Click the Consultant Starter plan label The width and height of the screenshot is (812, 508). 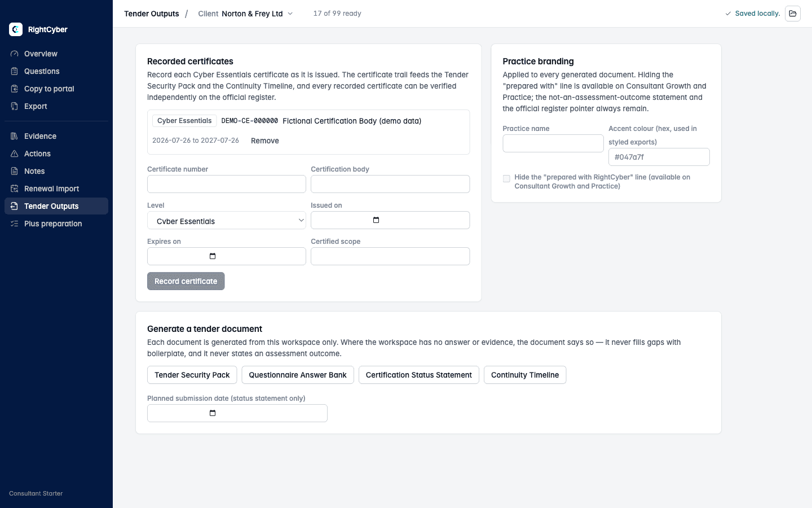(x=36, y=493)
